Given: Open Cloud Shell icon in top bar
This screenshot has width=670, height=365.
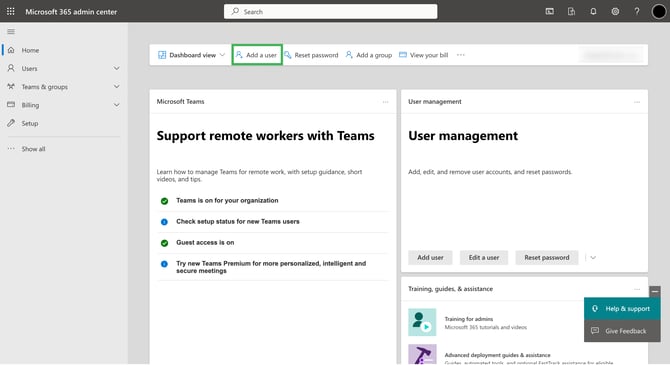Looking at the screenshot, I should coord(550,12).
